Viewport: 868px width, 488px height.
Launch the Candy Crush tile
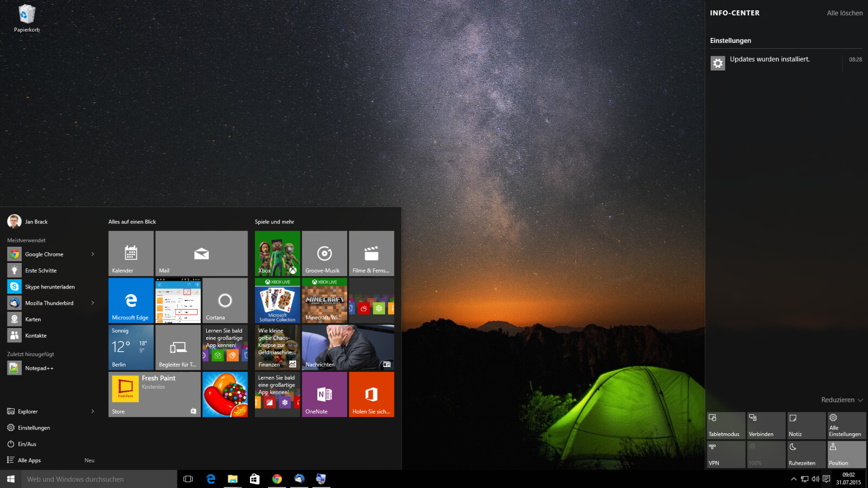tap(225, 394)
